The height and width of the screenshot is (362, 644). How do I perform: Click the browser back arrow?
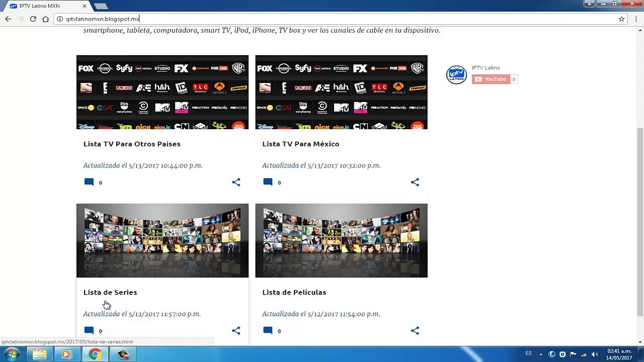(x=8, y=19)
